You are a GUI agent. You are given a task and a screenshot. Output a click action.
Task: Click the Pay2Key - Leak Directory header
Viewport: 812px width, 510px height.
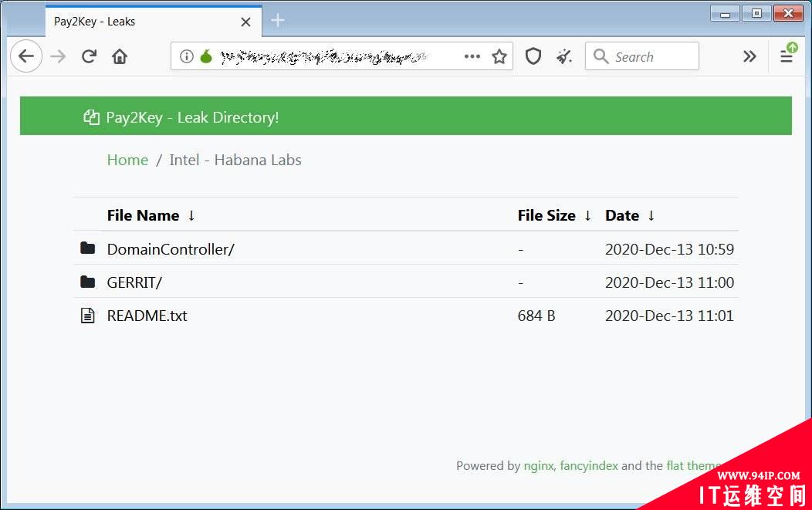(192, 117)
